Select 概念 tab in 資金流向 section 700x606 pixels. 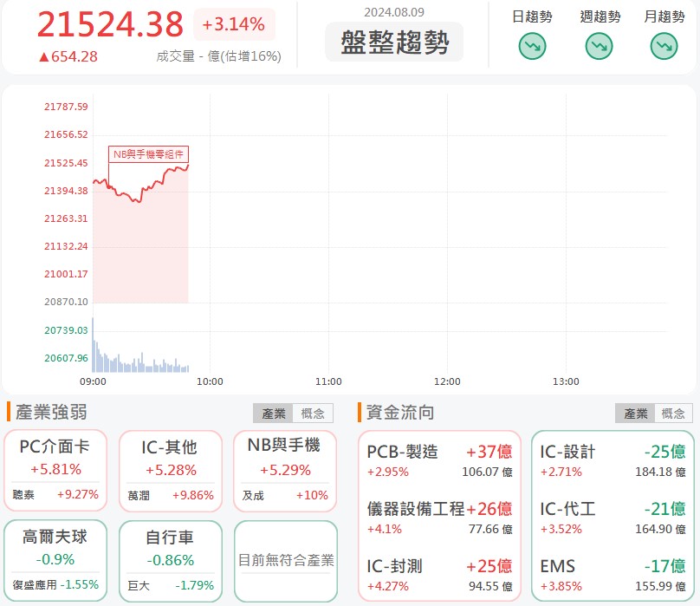pyautogui.click(x=674, y=414)
